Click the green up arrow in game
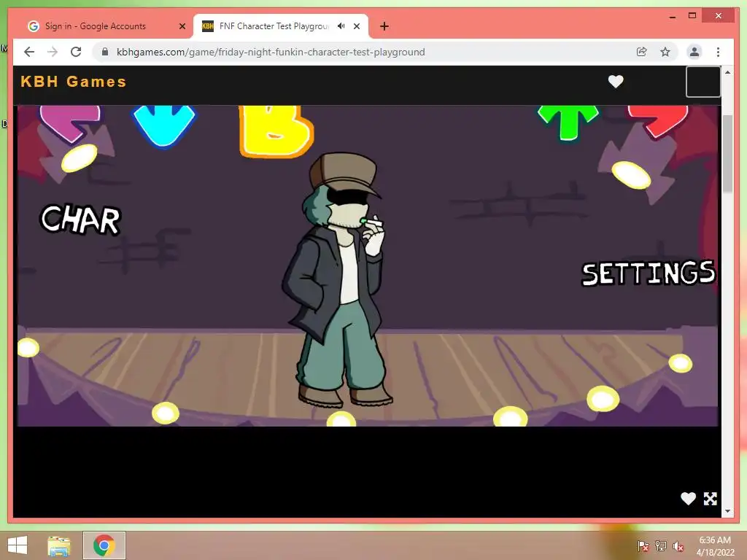 click(x=568, y=122)
